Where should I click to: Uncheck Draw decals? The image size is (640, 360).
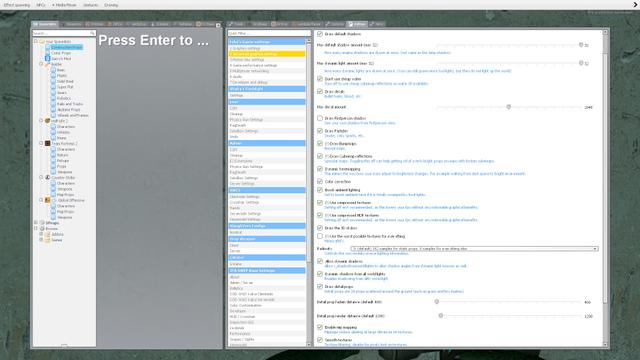tap(320, 91)
